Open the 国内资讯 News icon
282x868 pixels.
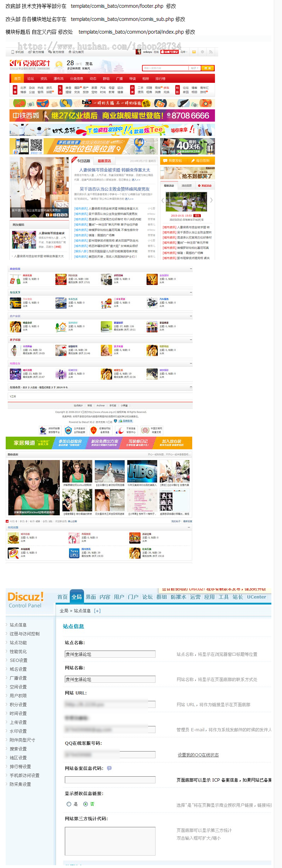(x=74, y=553)
